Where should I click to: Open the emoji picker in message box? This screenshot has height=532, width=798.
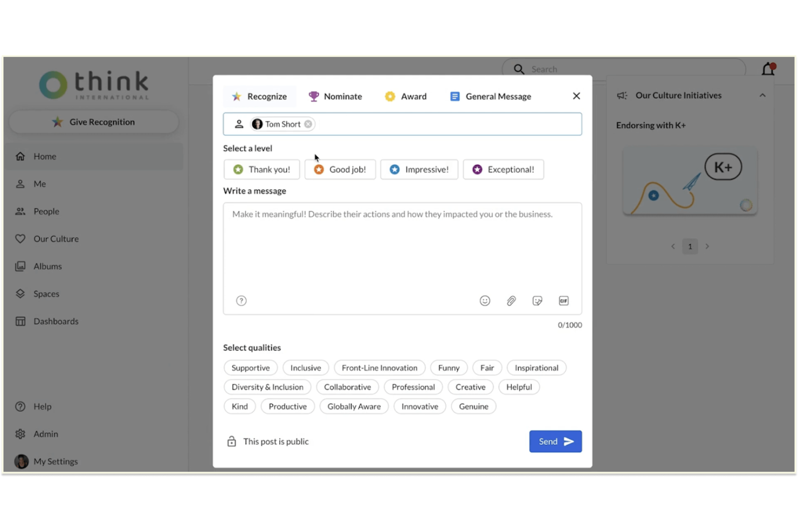485,301
